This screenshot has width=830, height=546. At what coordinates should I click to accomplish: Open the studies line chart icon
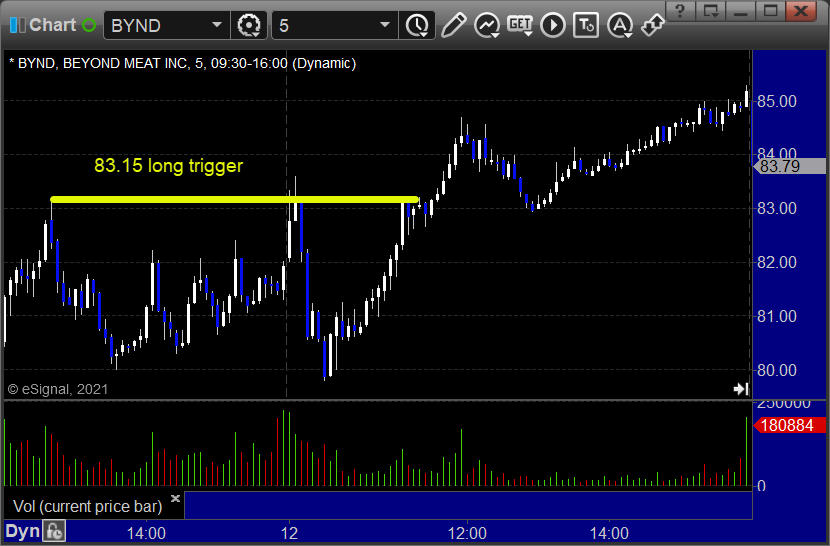click(487, 25)
